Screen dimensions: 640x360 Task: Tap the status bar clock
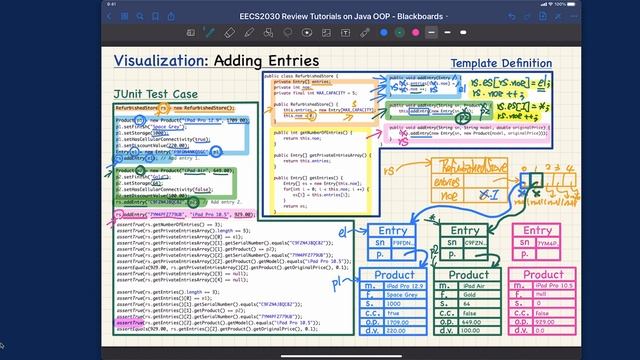click(x=111, y=4)
